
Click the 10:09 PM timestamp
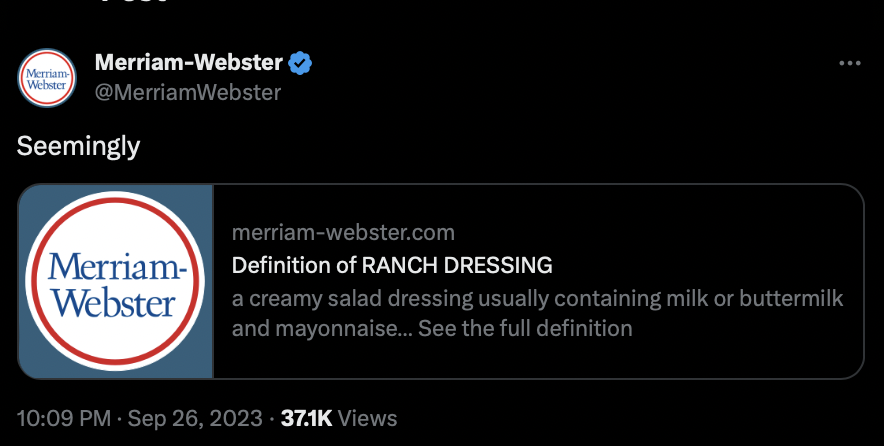click(64, 418)
